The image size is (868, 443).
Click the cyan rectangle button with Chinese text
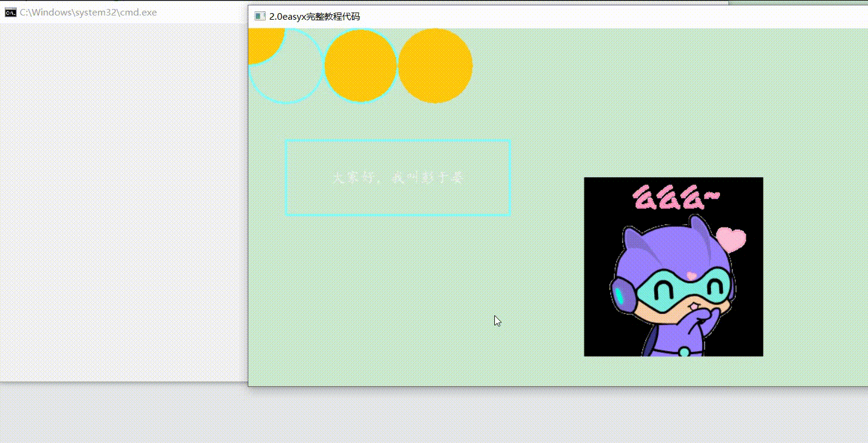click(x=398, y=177)
